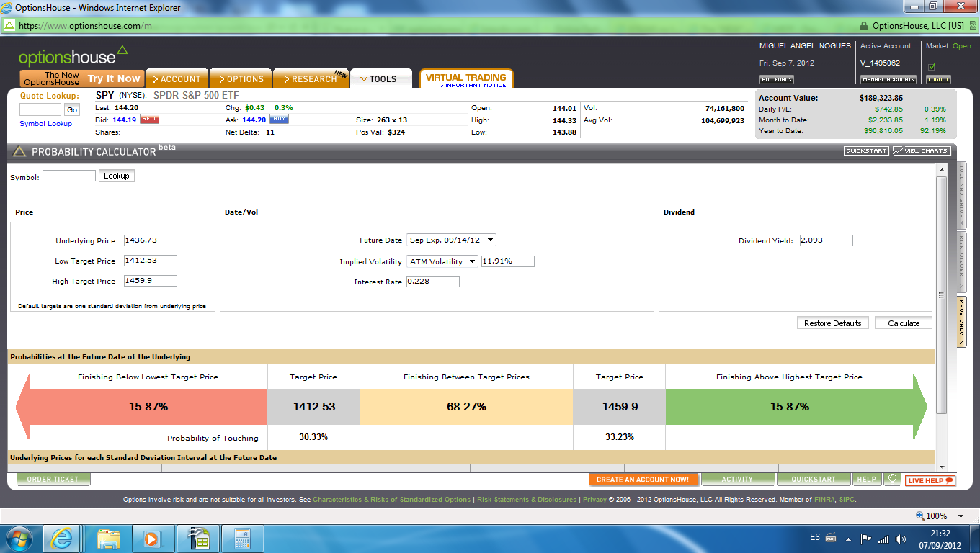
Task: Open the browser zoom level dropdown
Action: click(961, 516)
